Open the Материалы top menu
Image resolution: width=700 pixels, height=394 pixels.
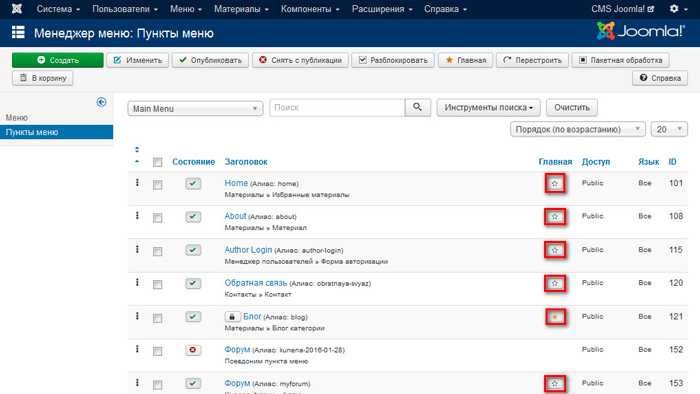pyautogui.click(x=241, y=9)
